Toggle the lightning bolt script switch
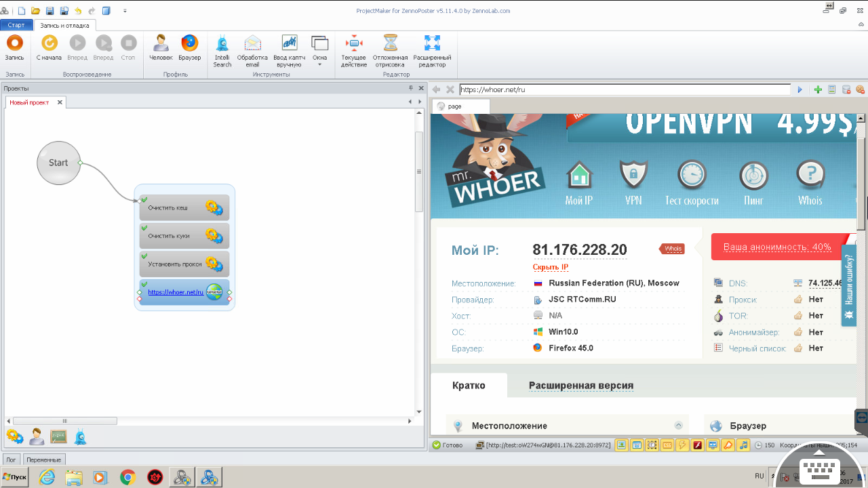This screenshot has height=488, width=868. point(682,445)
